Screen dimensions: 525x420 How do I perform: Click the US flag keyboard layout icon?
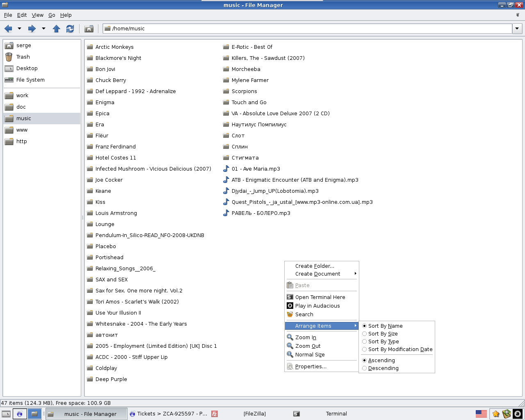[x=481, y=414]
